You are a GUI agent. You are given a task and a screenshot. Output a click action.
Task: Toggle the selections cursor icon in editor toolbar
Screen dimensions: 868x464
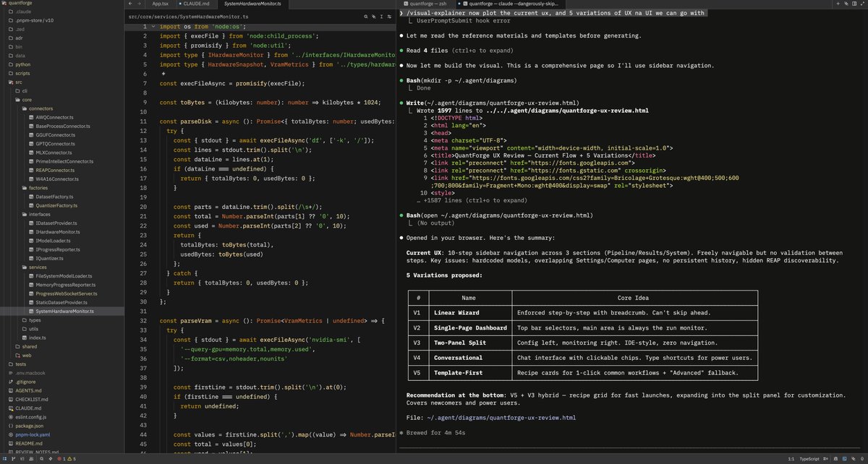[382, 17]
